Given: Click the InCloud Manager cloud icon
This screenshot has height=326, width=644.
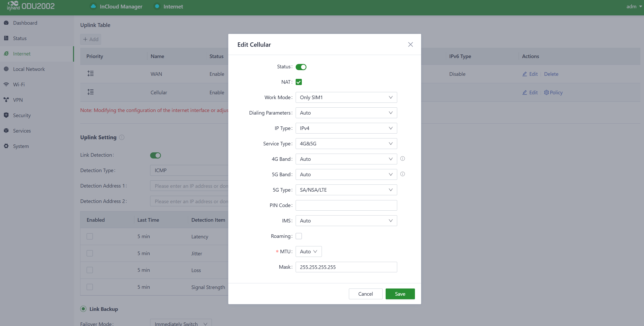Looking at the screenshot, I should click(93, 6).
